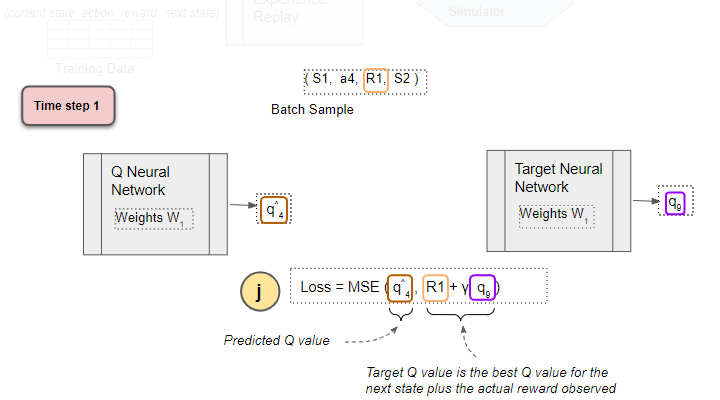Click the Batch Sample caption
This screenshot has width=720, height=400.
pyautogui.click(x=312, y=109)
